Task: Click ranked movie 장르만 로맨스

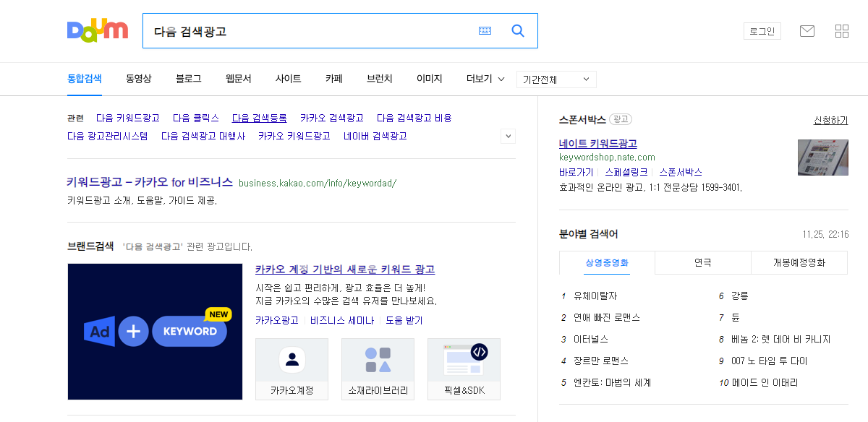Action: pyautogui.click(x=601, y=361)
